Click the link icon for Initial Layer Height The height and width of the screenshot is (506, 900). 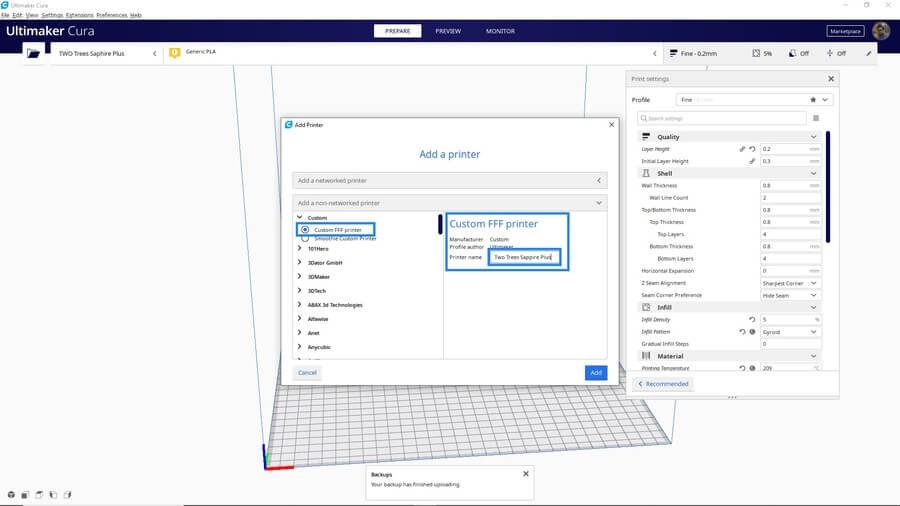[752, 161]
